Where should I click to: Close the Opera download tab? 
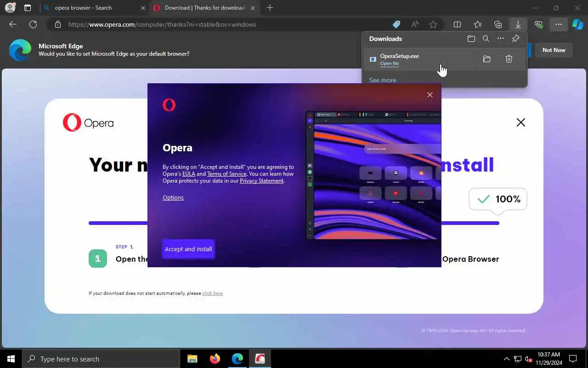[253, 8]
